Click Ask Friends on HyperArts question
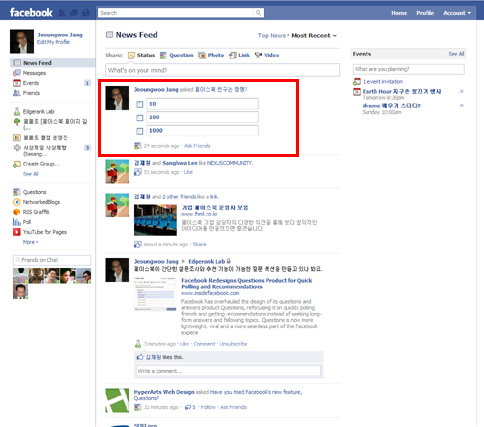 click(233, 407)
